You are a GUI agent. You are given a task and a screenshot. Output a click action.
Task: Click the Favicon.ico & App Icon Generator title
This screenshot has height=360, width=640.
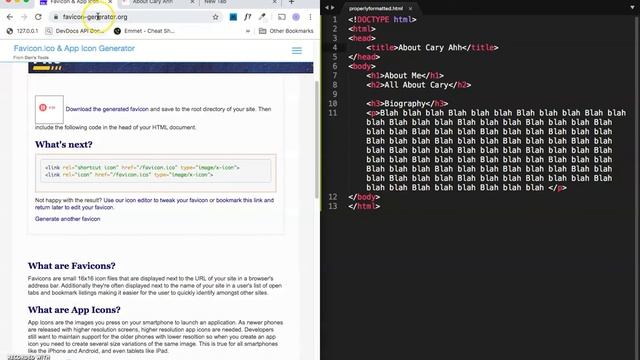(74, 48)
